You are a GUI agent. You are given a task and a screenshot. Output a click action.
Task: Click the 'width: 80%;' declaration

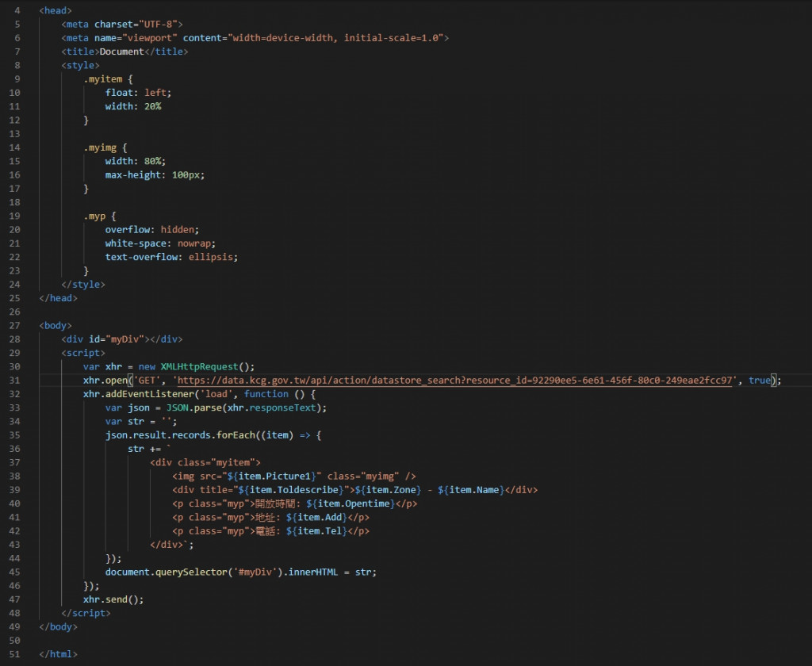[136, 161]
